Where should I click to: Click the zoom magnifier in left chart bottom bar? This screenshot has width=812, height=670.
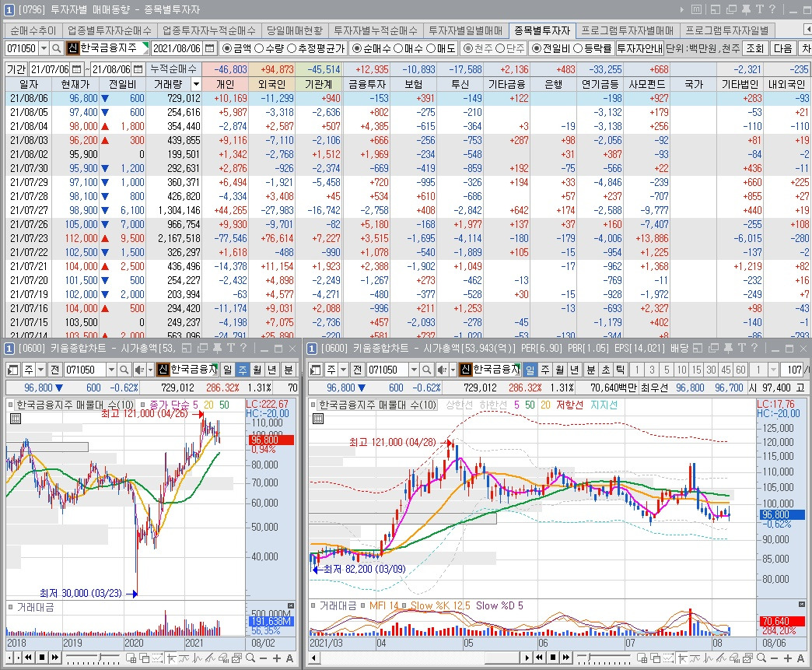pyautogui.click(x=250, y=658)
